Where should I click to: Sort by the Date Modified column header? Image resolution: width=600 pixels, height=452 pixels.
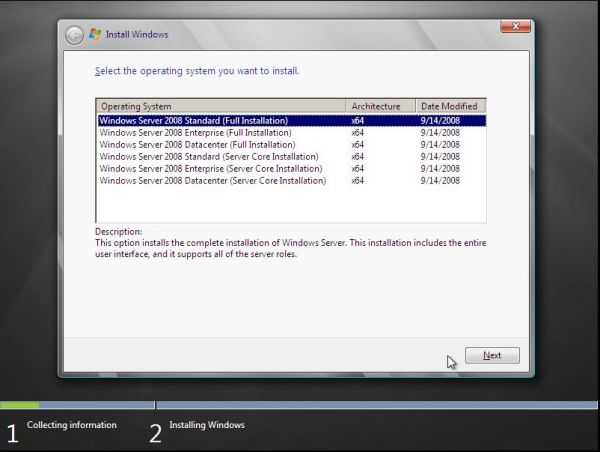[x=451, y=106]
